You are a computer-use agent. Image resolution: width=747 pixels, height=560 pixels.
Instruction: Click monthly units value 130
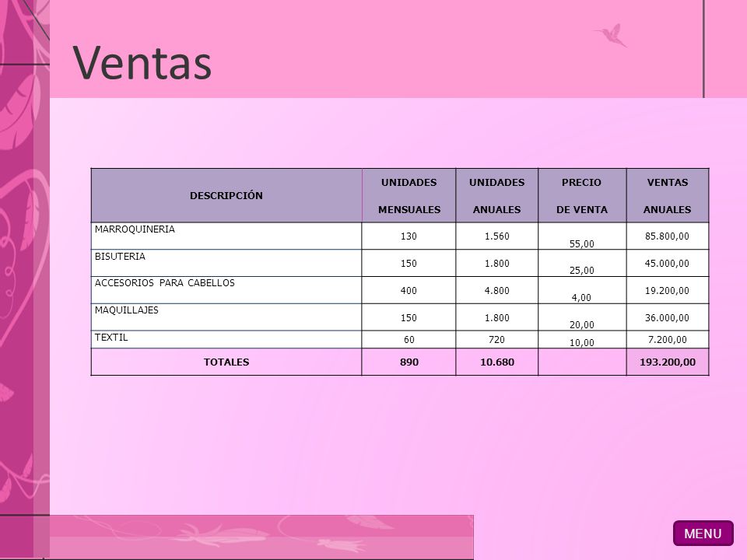tap(409, 236)
